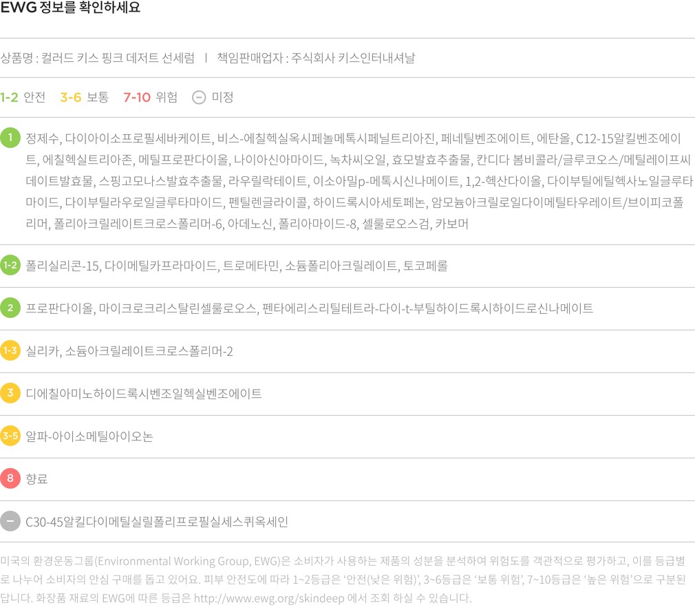Screen dimensions: 695x616
Task: Click the red grade 8 badge
Action: pos(10,478)
